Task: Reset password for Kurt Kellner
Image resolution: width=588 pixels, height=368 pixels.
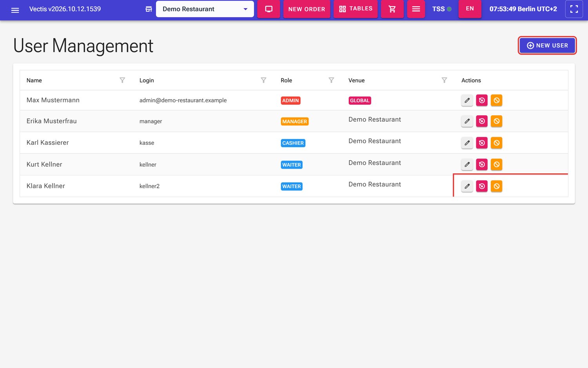Action: (x=482, y=164)
